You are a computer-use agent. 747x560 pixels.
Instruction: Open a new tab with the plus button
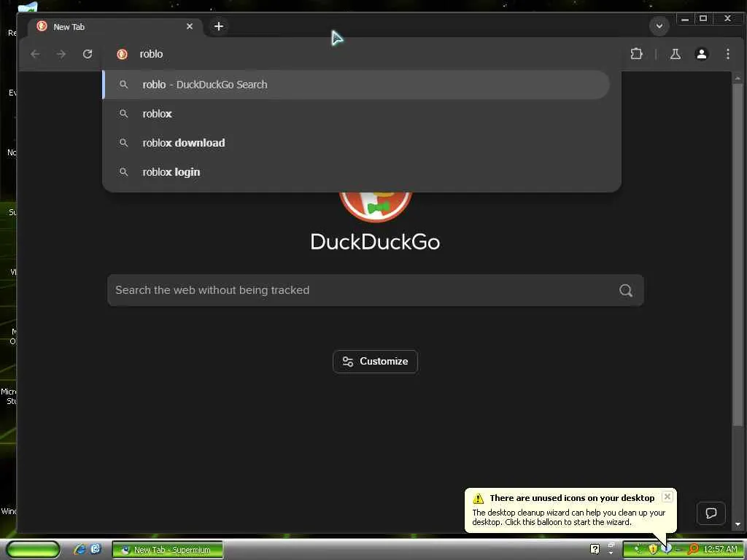click(219, 26)
